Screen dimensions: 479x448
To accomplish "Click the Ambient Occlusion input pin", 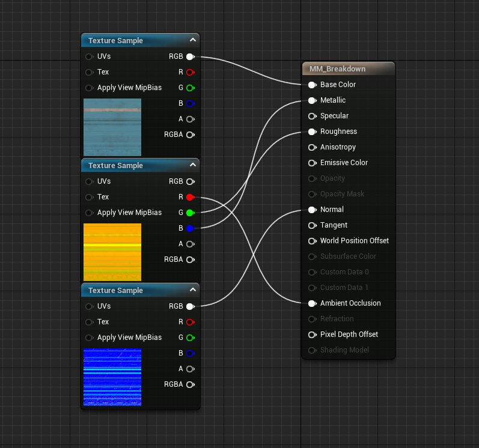I will point(312,303).
